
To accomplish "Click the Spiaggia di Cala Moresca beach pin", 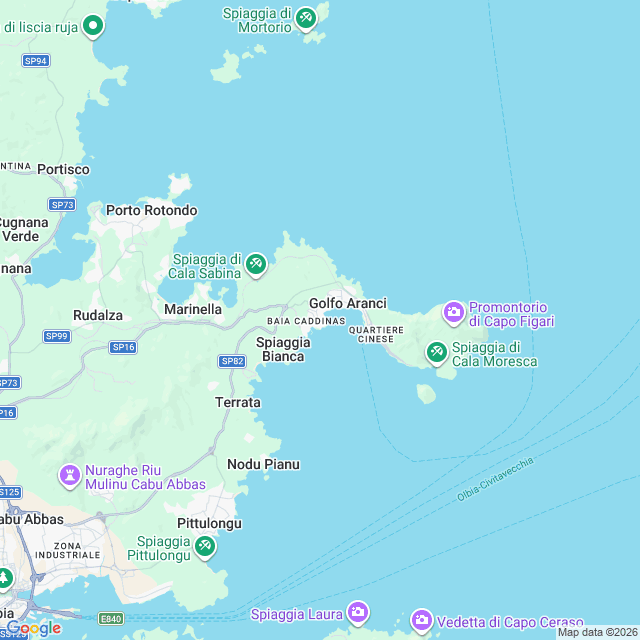I will coord(437,353).
